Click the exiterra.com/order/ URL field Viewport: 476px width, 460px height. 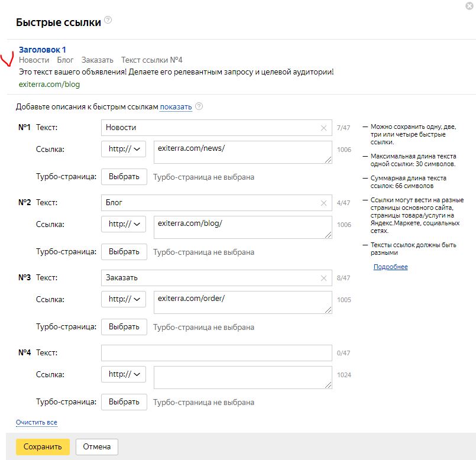[242, 302]
